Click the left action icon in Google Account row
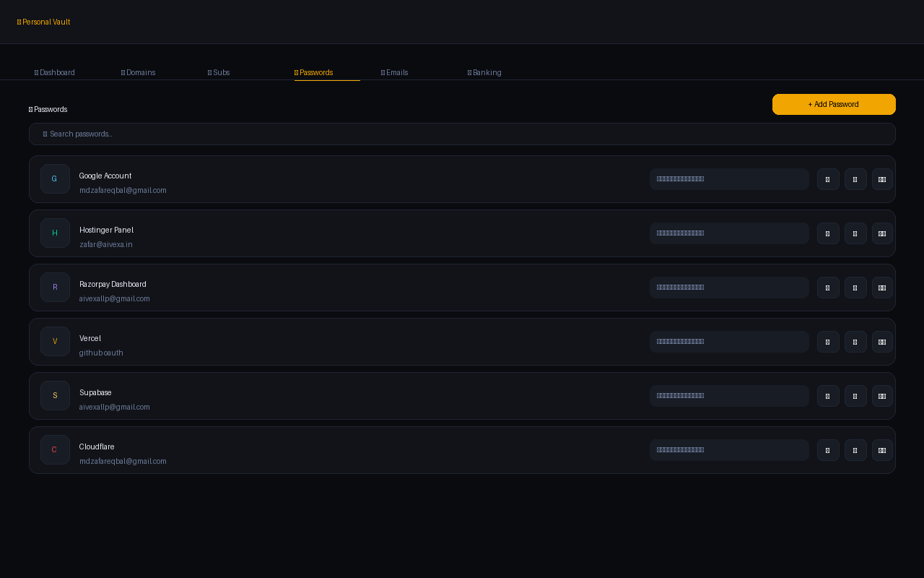The width and height of the screenshot is (924, 578). click(828, 179)
